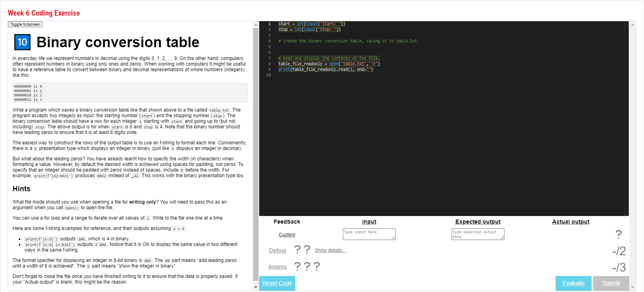
Task: Click the first question mark in Debug row
Action: (x=298, y=250)
